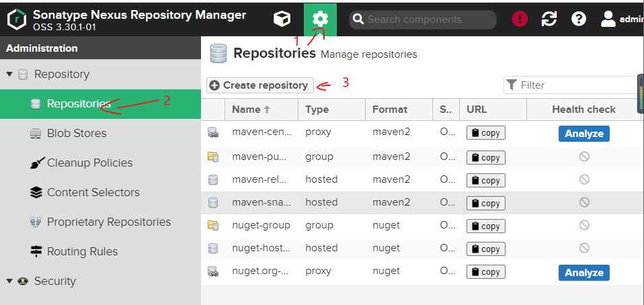
Task: Analyze health of nuget.org proxy repository
Action: [x=583, y=273]
